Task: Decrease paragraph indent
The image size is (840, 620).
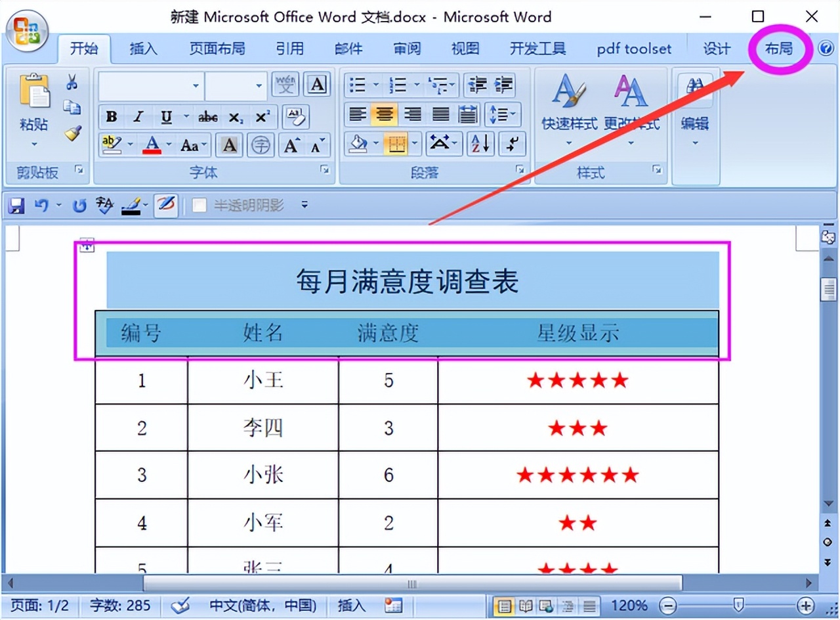Action: pos(477,85)
